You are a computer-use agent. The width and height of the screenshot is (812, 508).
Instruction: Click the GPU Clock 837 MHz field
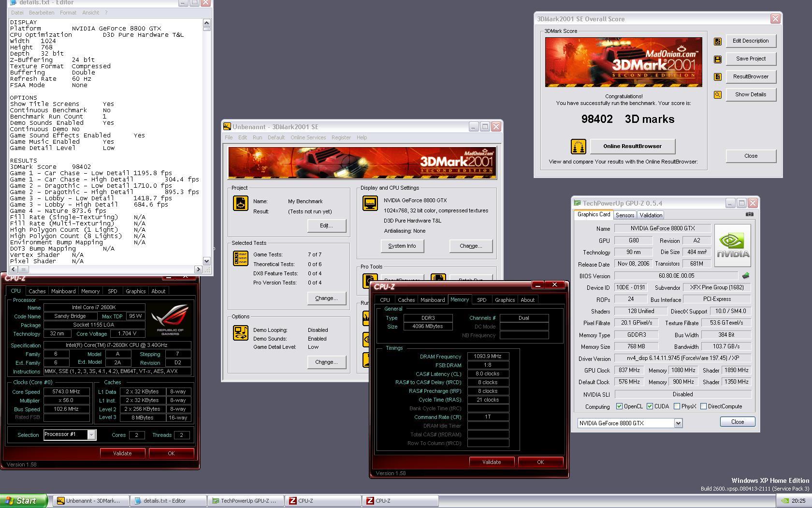point(629,370)
